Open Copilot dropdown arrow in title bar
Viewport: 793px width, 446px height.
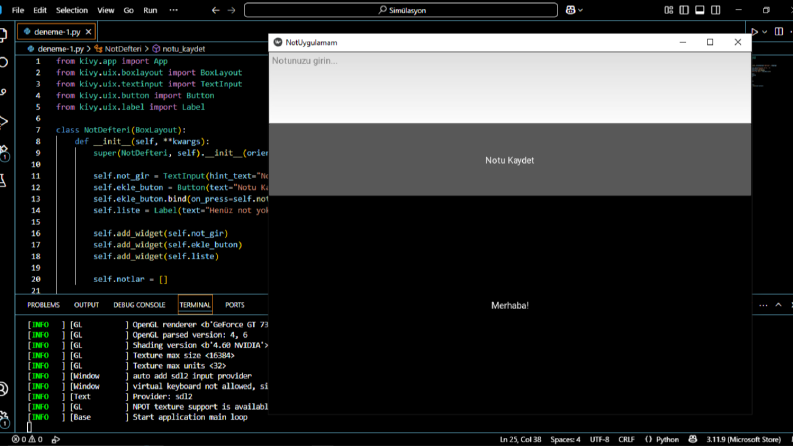click(581, 10)
